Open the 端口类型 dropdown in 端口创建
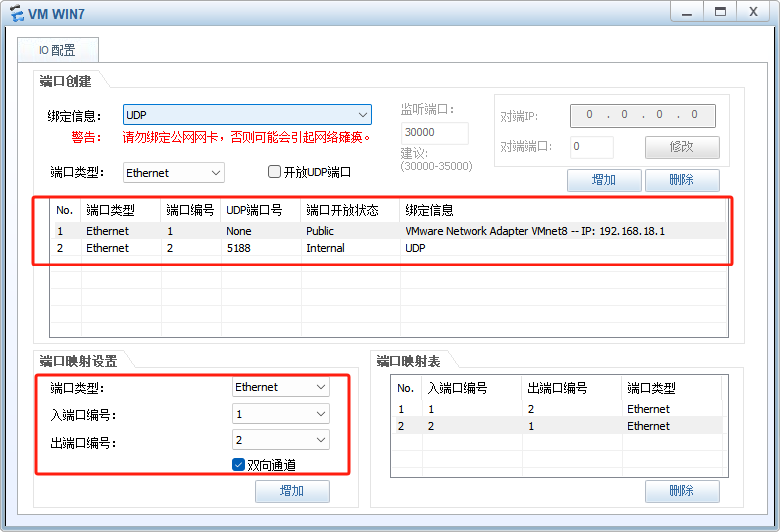 click(x=173, y=173)
